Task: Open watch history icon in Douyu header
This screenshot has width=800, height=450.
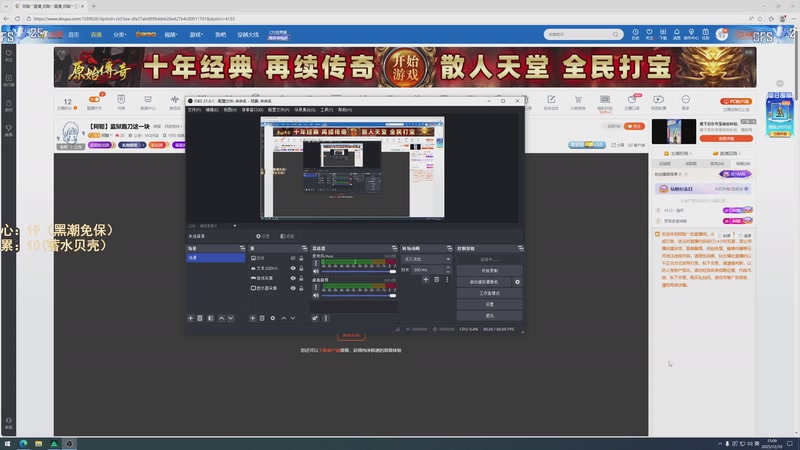Action: click(x=635, y=34)
